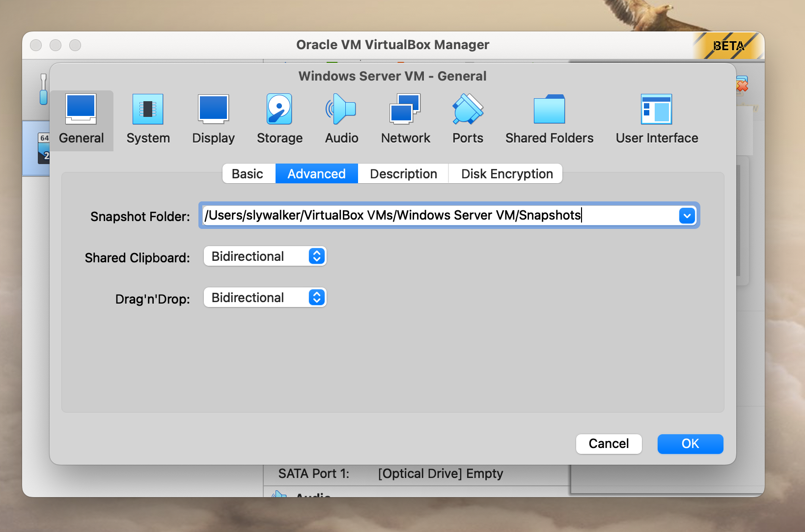Open the User Interface settings category
805x532 pixels.
(x=657, y=120)
